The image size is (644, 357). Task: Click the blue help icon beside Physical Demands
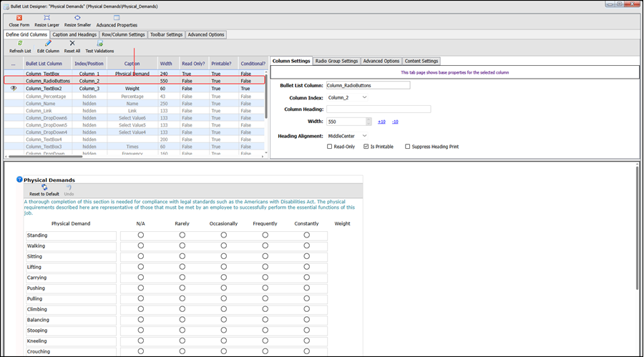(x=19, y=180)
